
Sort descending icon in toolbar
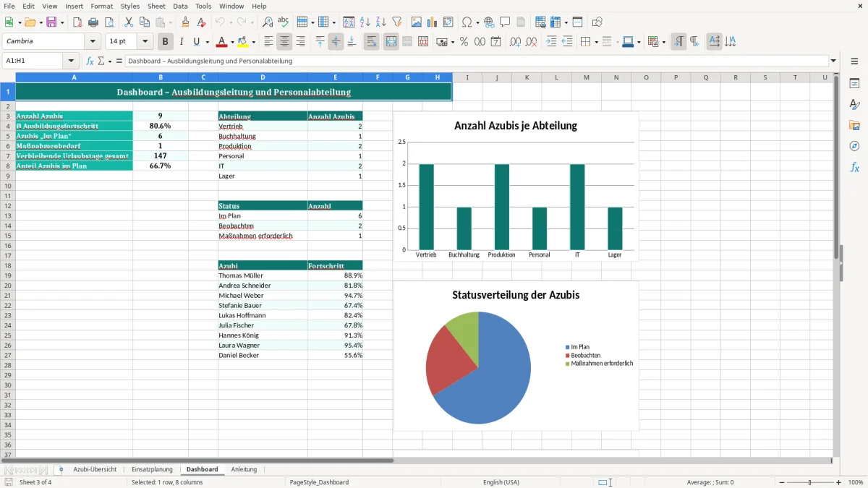point(381,22)
